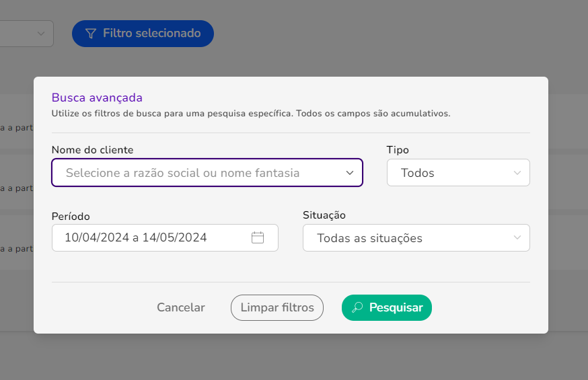
Task: Open the Situação dropdown Todas as situações
Action: point(416,238)
